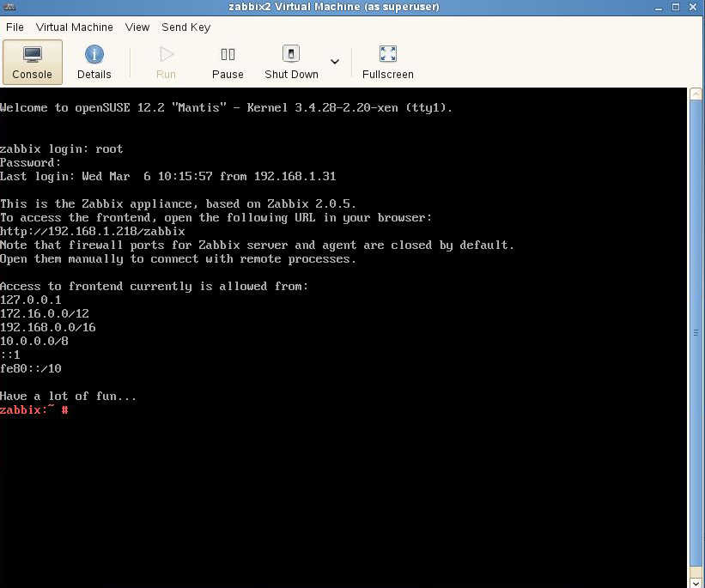Viewport: 705px width, 588px height.
Task: Pause the virtual machine
Action: coord(228,62)
